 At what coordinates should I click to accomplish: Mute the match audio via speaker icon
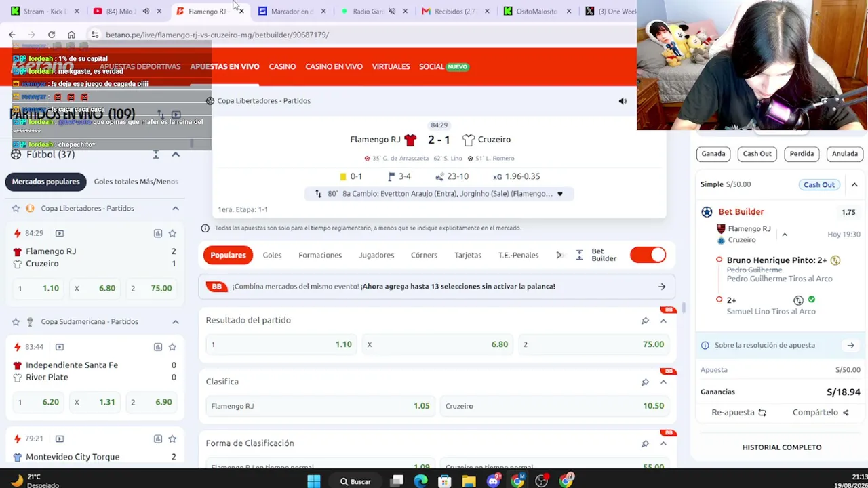point(623,101)
